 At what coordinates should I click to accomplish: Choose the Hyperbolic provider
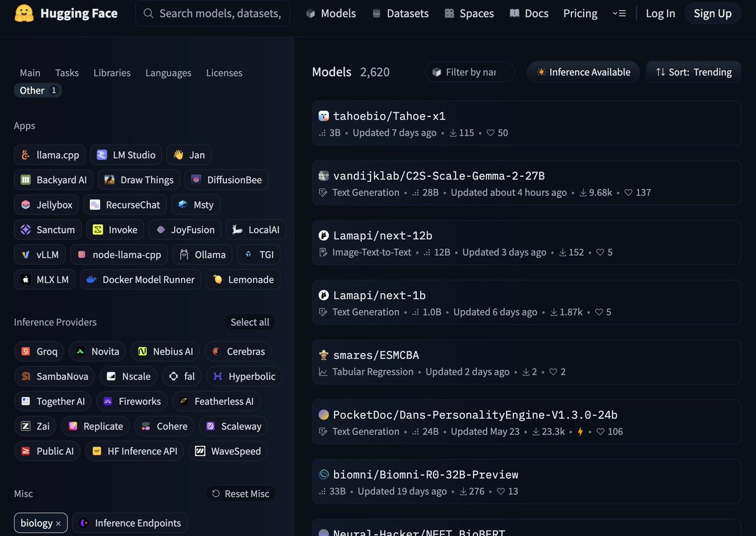point(244,377)
